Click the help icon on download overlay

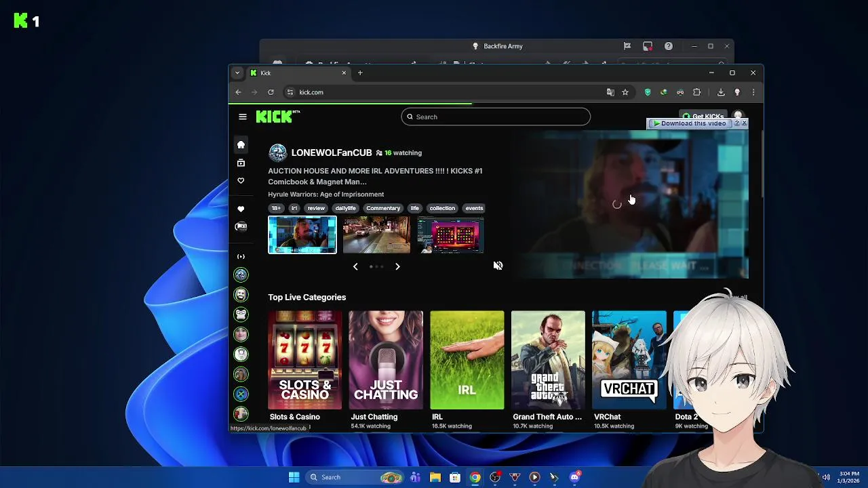(x=737, y=123)
